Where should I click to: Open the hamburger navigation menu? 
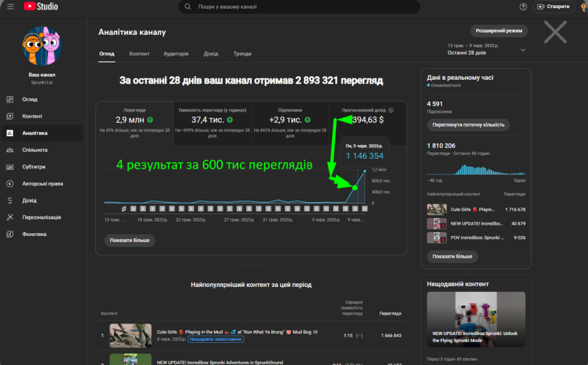coord(10,7)
